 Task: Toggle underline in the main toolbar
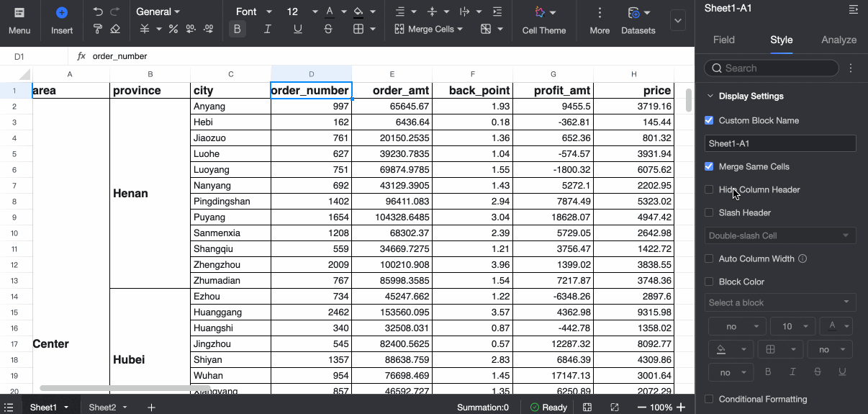(x=298, y=29)
